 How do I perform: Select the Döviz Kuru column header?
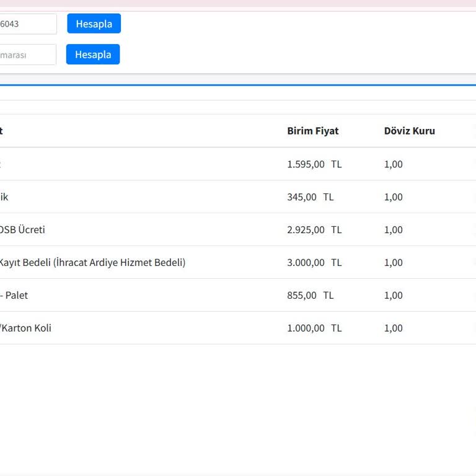point(409,131)
